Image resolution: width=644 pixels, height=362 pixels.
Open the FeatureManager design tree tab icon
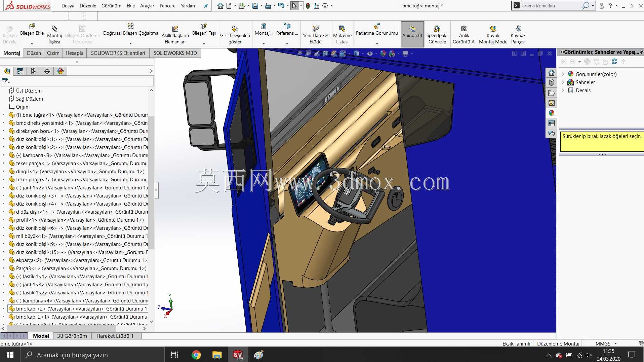click(x=7, y=71)
